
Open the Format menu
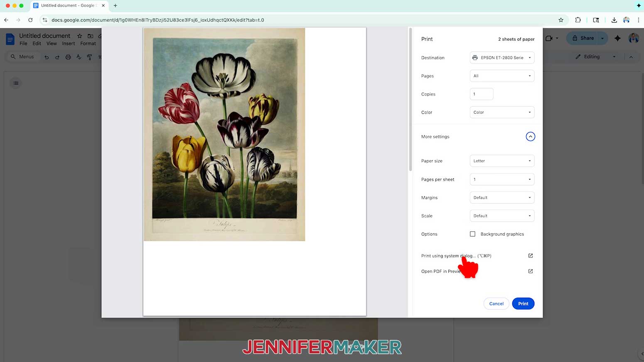[x=88, y=44]
